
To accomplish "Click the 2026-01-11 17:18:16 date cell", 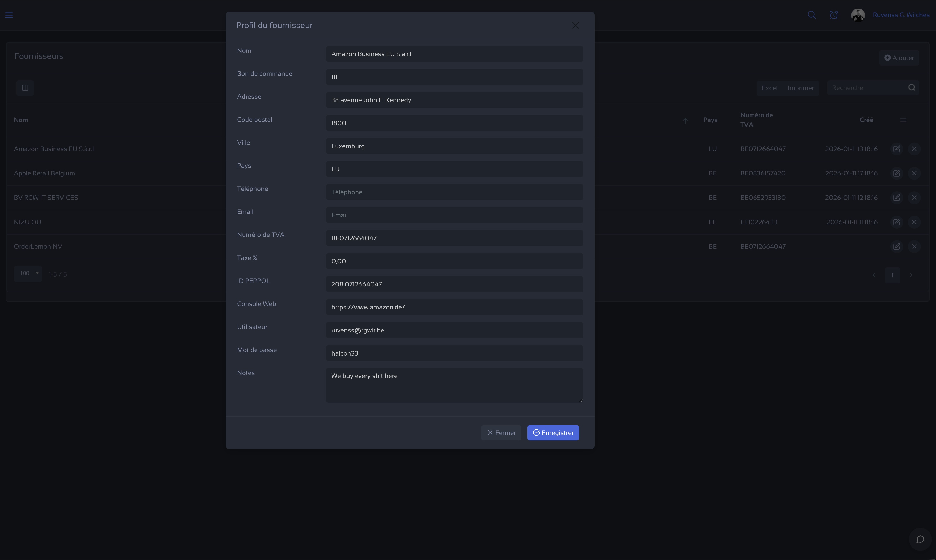I will coord(851,173).
